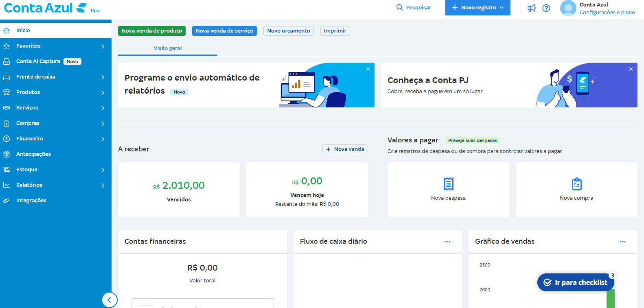Expand the Serviços submenu chevron
The width and height of the screenshot is (644, 308).
click(x=103, y=108)
